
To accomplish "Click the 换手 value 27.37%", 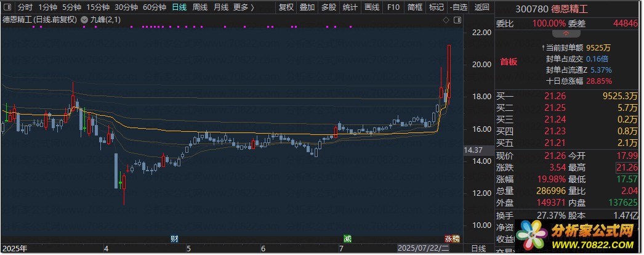I will pyautogui.click(x=552, y=215).
